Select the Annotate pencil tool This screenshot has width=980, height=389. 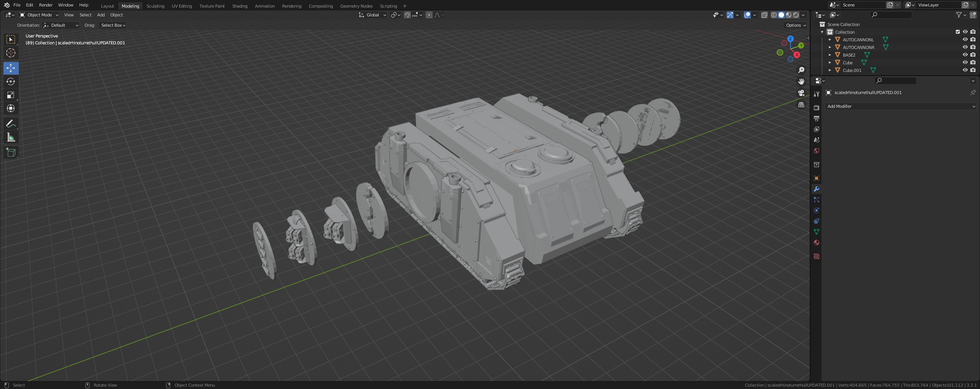click(11, 124)
